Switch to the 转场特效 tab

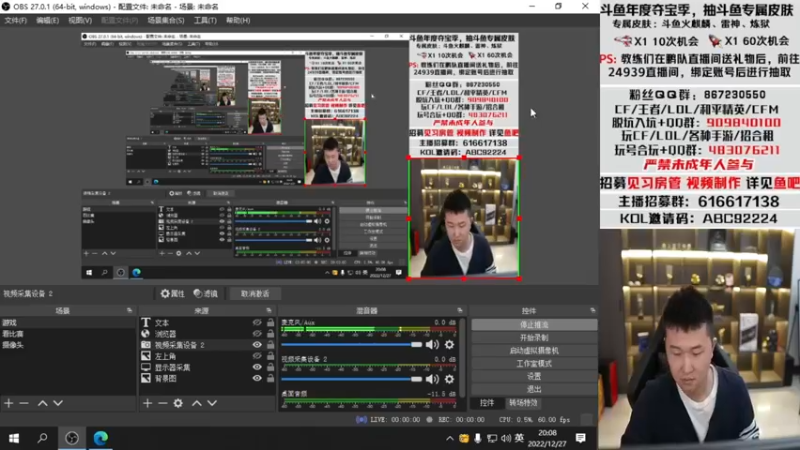tap(523, 403)
